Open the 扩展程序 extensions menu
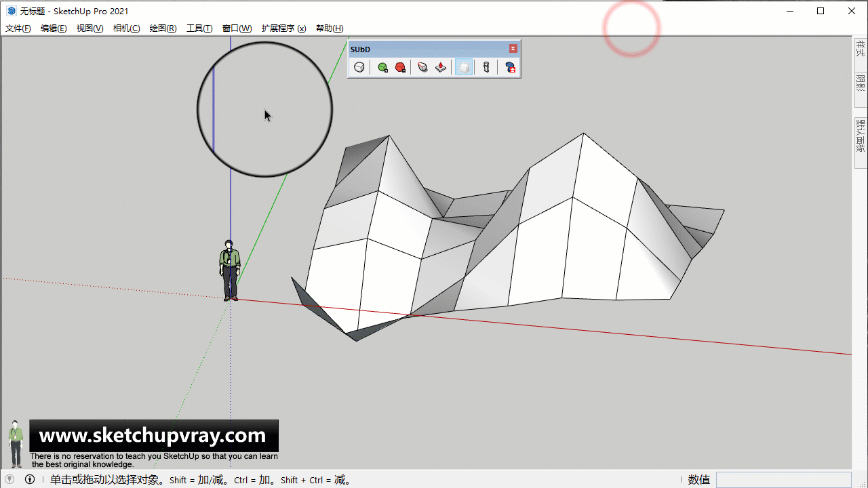This screenshot has height=488, width=868. [283, 28]
